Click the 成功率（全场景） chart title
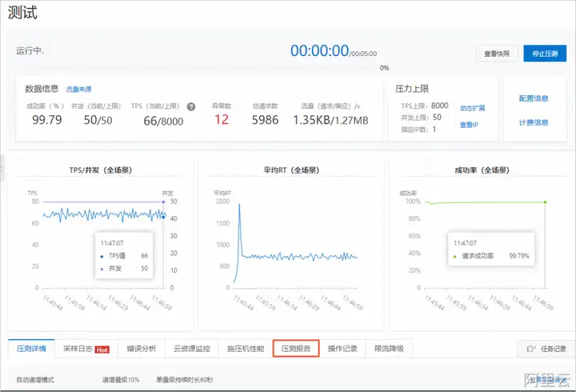This screenshot has width=576, height=392. coord(482,170)
